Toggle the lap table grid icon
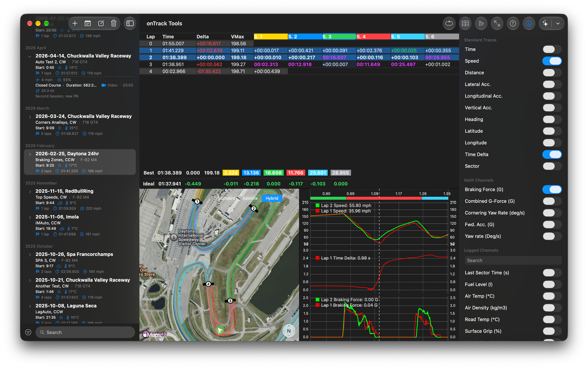This screenshot has width=588, height=368. 465,23
